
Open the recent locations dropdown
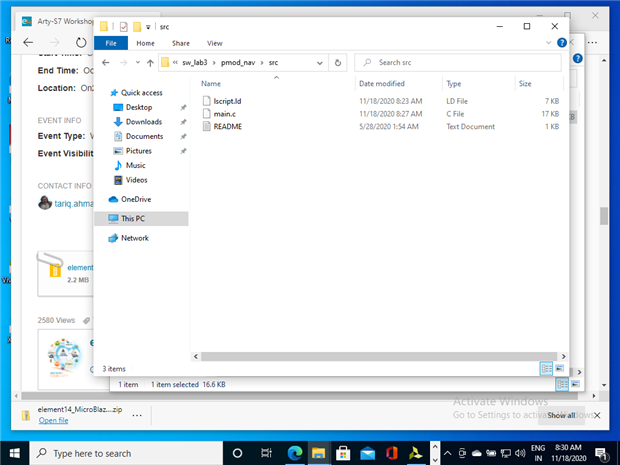click(x=137, y=62)
